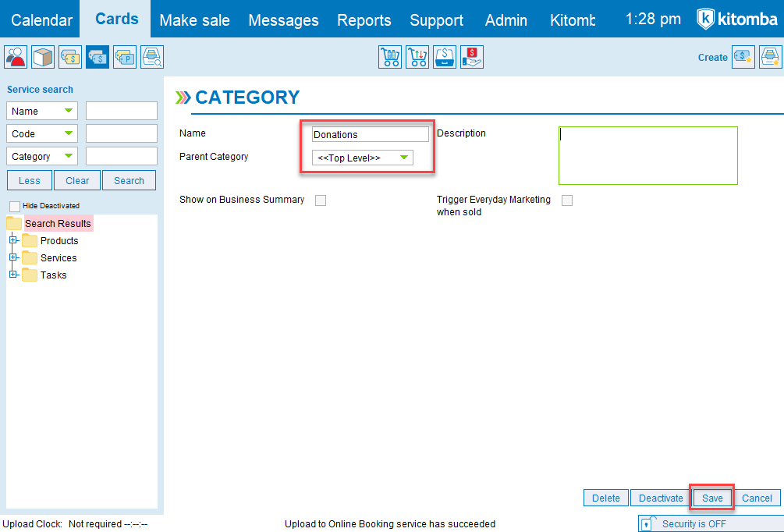Toggle the Hide Deactivated checkbox
Image resolution: width=784 pixels, height=532 pixels.
[x=15, y=206]
